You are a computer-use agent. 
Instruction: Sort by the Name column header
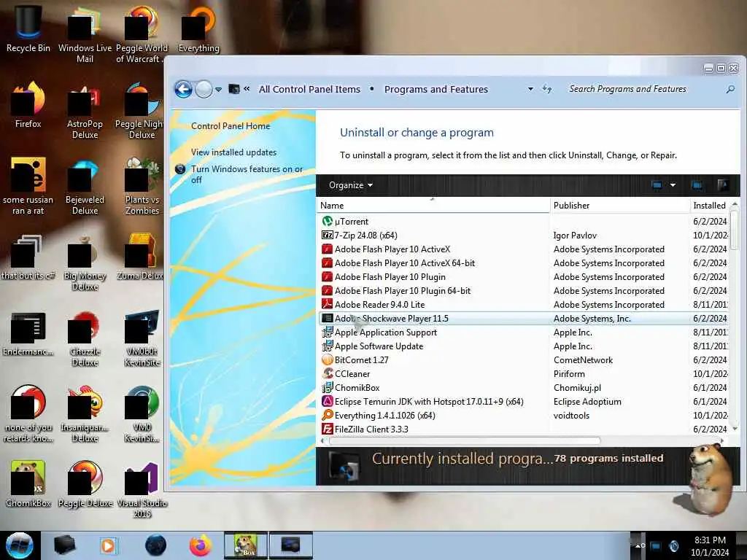coord(433,205)
